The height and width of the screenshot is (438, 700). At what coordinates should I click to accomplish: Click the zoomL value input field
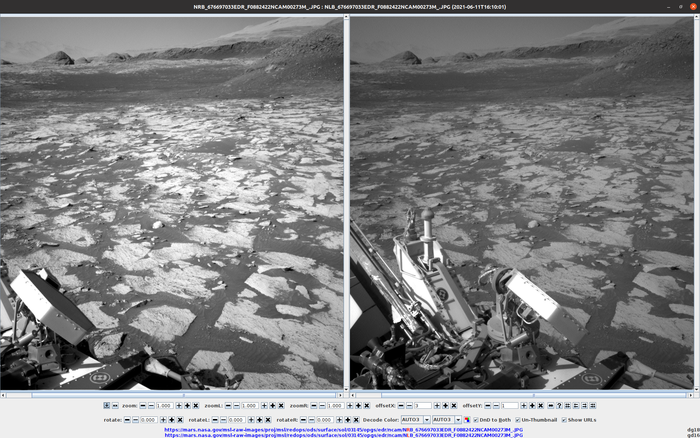(250, 405)
